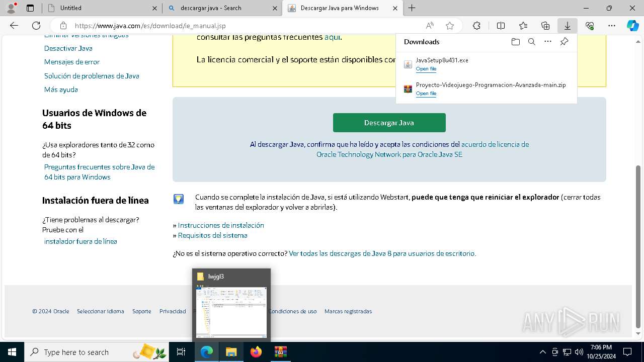This screenshot has width=644, height=362.
Task: Click Privacidad footer link
Action: [x=173, y=311]
